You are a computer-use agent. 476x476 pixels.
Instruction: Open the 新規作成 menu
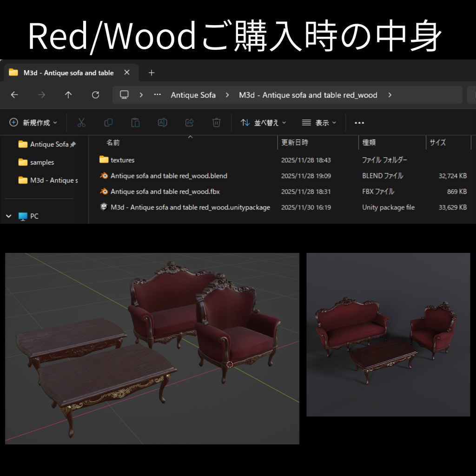(x=33, y=122)
